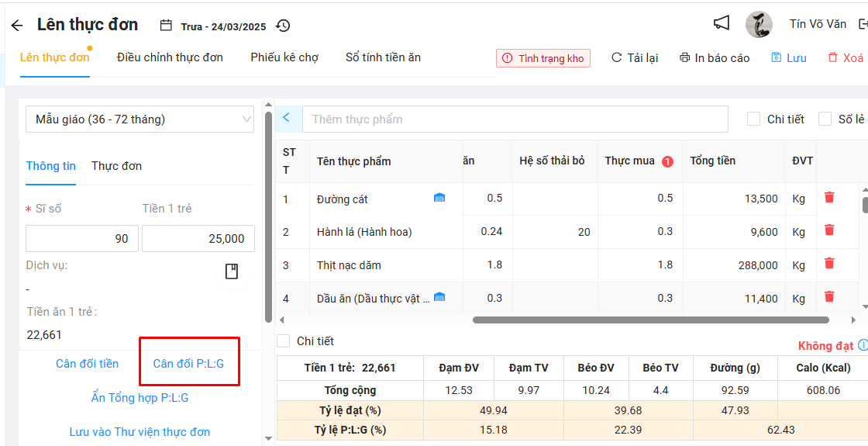Open the calendar date picker icon
Viewport: 868px width, 446px height.
(166, 26)
